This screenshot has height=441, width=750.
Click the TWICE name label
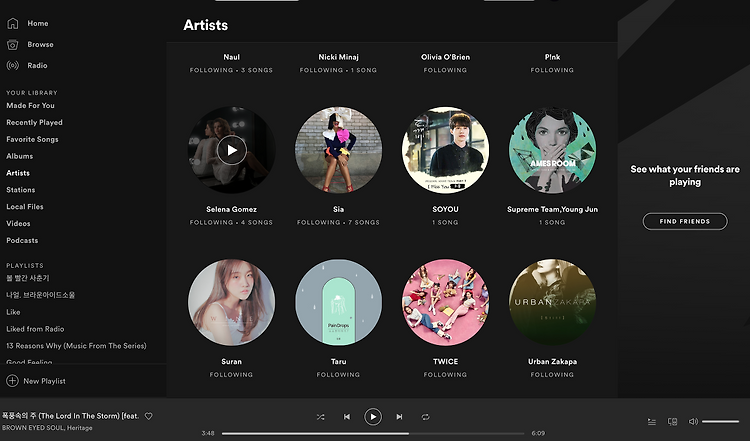pos(445,362)
